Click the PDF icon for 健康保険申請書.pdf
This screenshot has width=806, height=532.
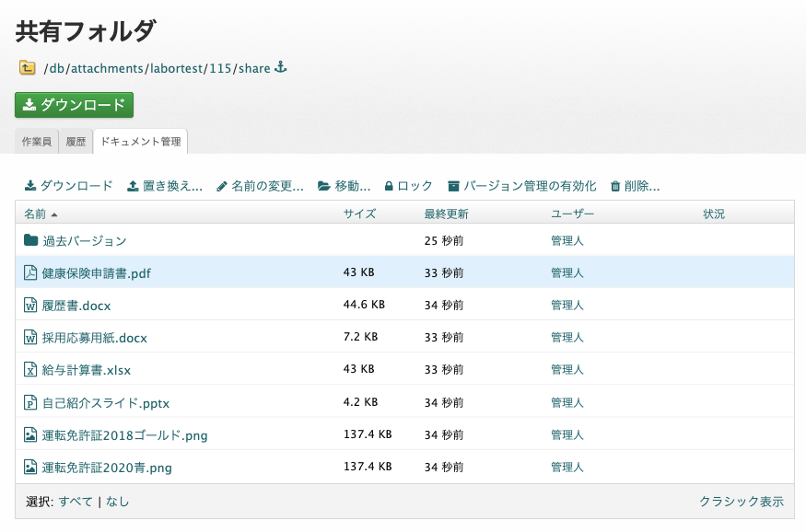pyautogui.click(x=30, y=273)
